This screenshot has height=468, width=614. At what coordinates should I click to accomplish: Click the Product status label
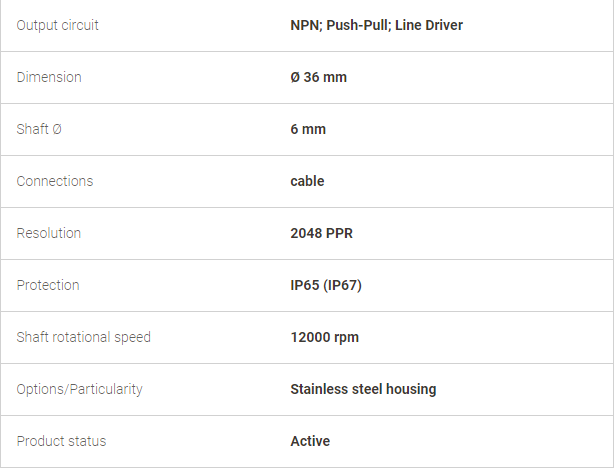tap(61, 441)
